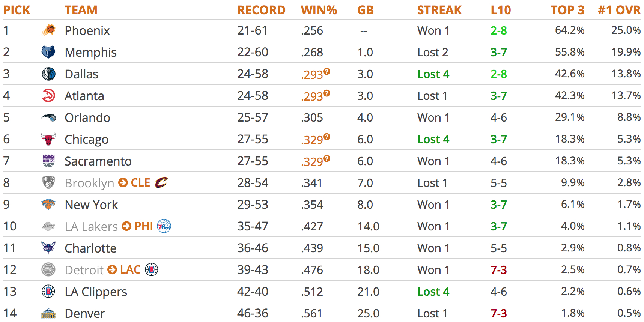The width and height of the screenshot is (644, 322).
Task: Click the arrow icon after Brooklyn
Action: tap(123, 183)
